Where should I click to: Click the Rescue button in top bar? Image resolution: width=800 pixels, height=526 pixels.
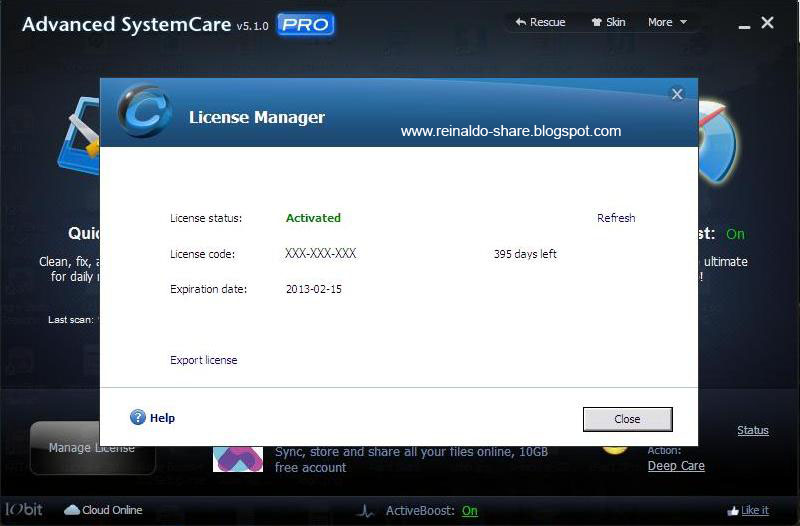tap(540, 22)
